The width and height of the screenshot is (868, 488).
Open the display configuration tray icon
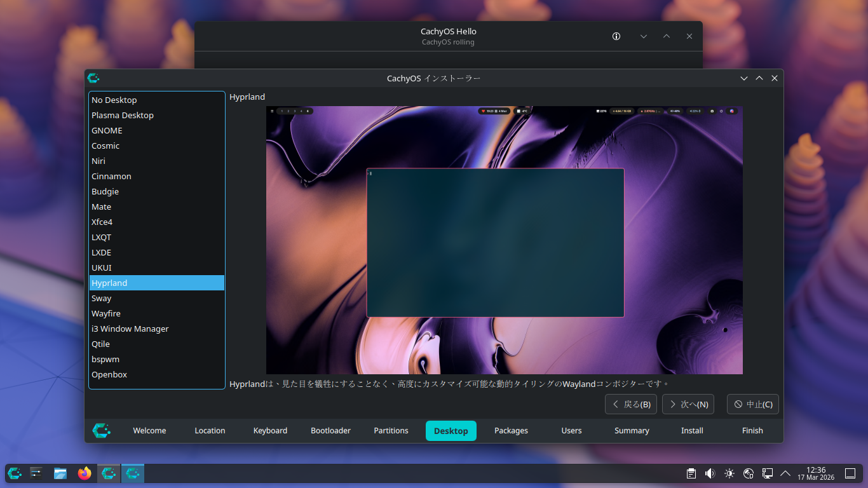point(768,473)
